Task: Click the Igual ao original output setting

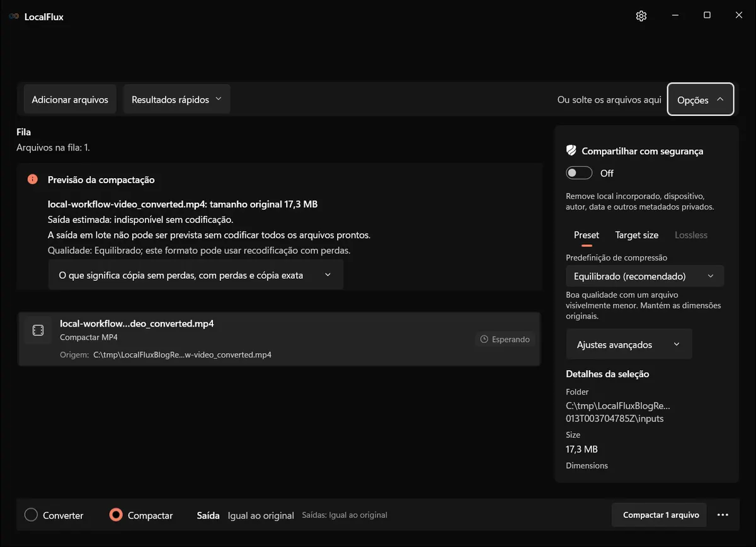Action: (x=261, y=516)
